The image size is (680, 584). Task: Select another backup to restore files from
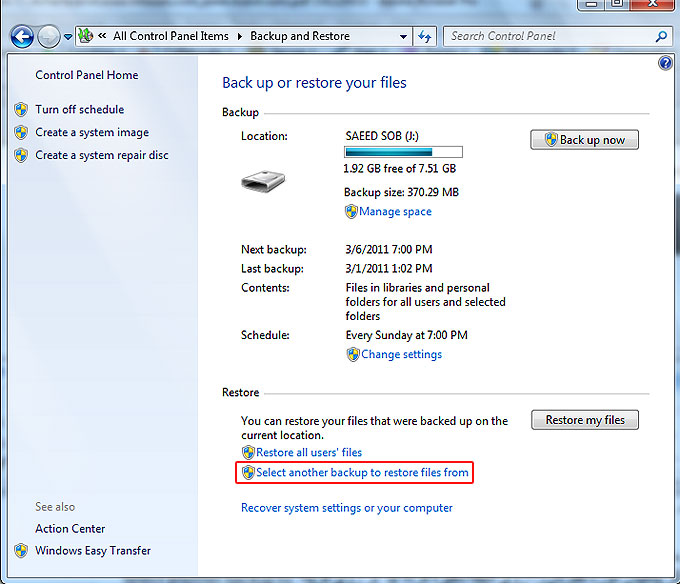[362, 472]
